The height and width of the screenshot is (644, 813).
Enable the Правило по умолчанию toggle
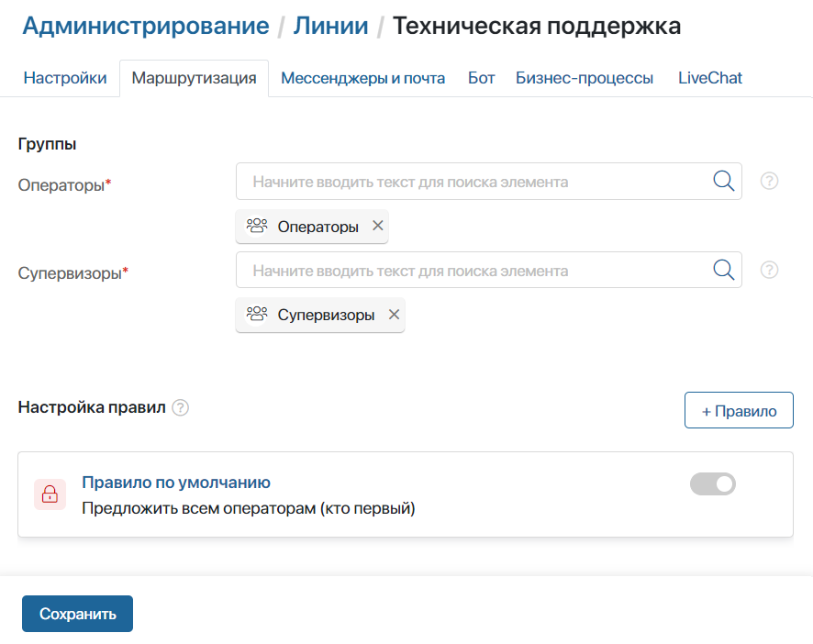point(713,483)
